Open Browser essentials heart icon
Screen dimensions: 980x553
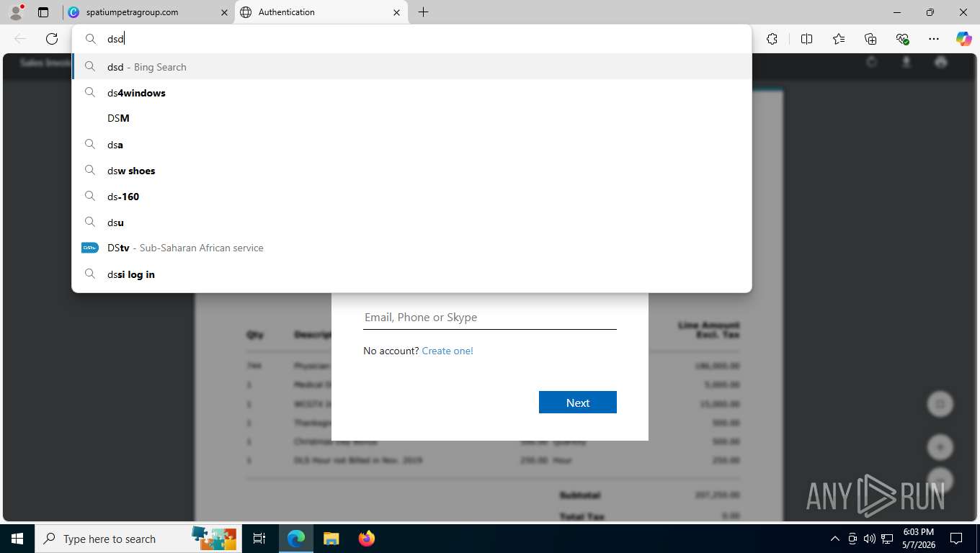(902, 39)
